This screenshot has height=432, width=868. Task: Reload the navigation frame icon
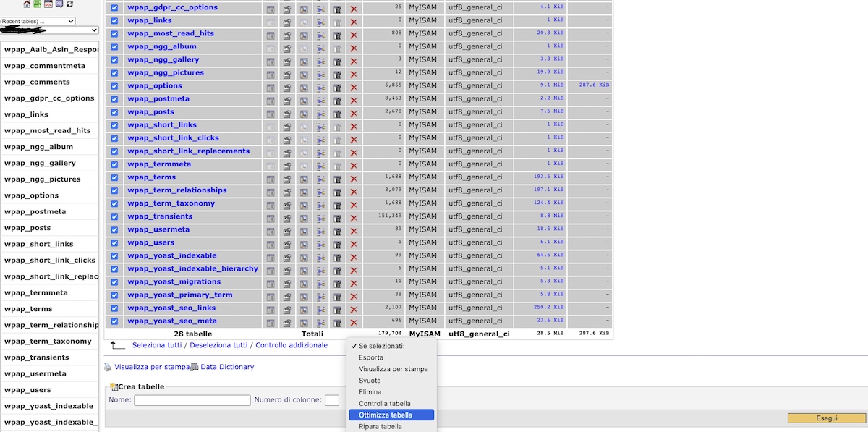pyautogui.click(x=69, y=4)
